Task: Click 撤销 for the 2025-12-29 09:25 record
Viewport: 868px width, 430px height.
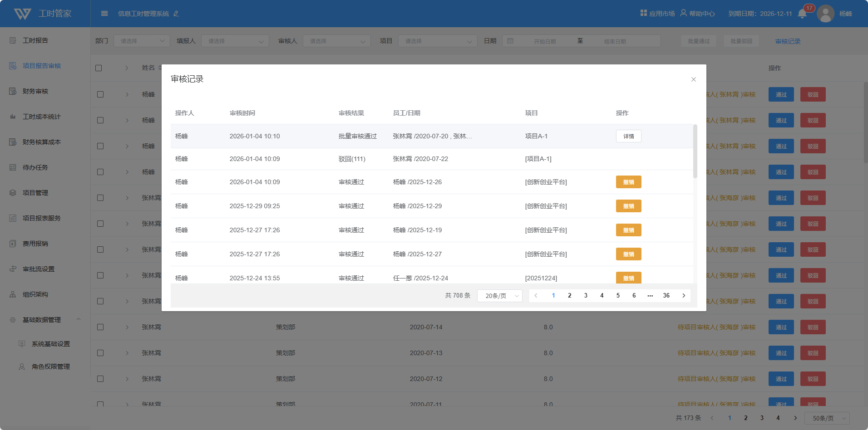Action: (628, 206)
